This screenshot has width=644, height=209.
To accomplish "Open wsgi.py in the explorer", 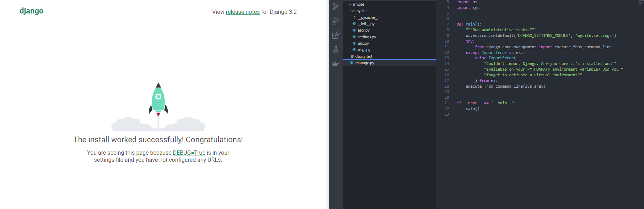I will (364, 50).
